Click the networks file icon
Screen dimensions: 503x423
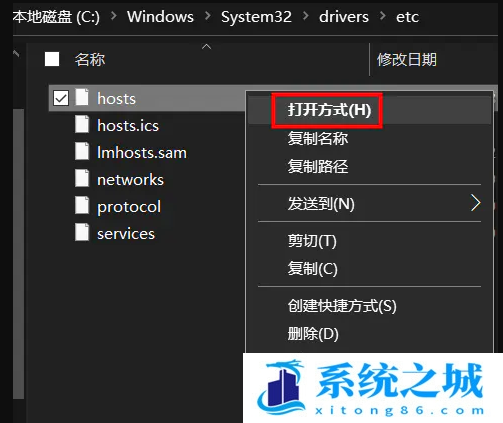click(82, 178)
